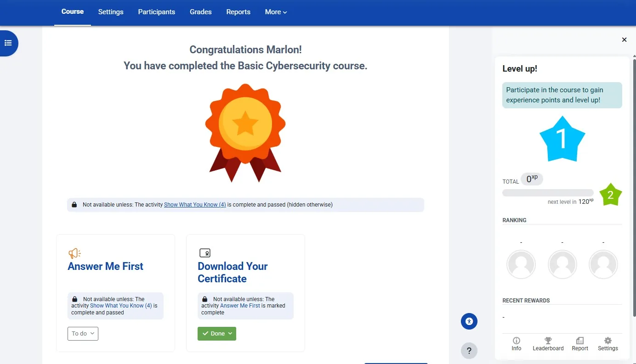Open the Info panel in Level Up block
The width and height of the screenshot is (636, 364).
pos(516,343)
